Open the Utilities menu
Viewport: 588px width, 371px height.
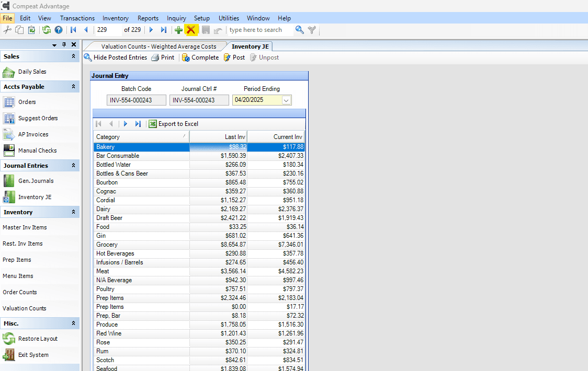point(229,18)
